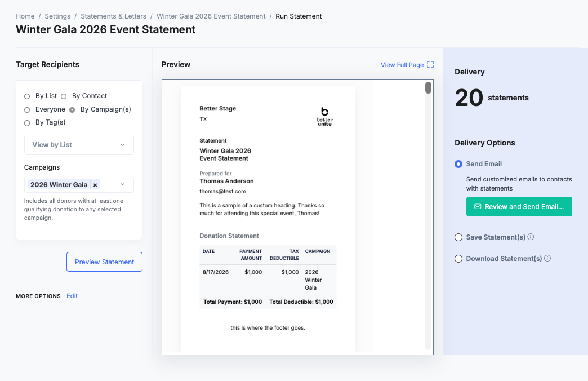Select the By List radio option
This screenshot has height=381, width=588.
(27, 96)
